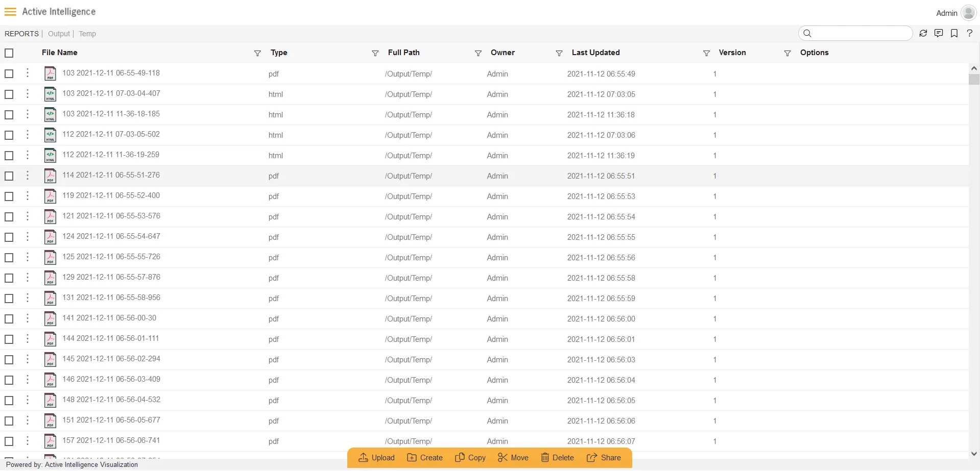Screen dimensions: 980x471
Task: Open Version column filter
Action: coord(787,53)
